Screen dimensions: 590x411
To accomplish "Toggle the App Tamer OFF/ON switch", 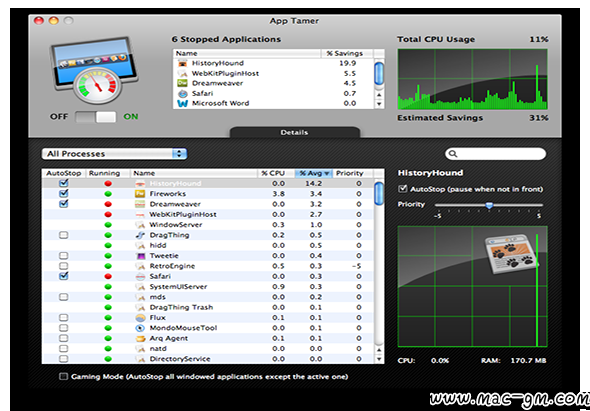I will [96, 117].
